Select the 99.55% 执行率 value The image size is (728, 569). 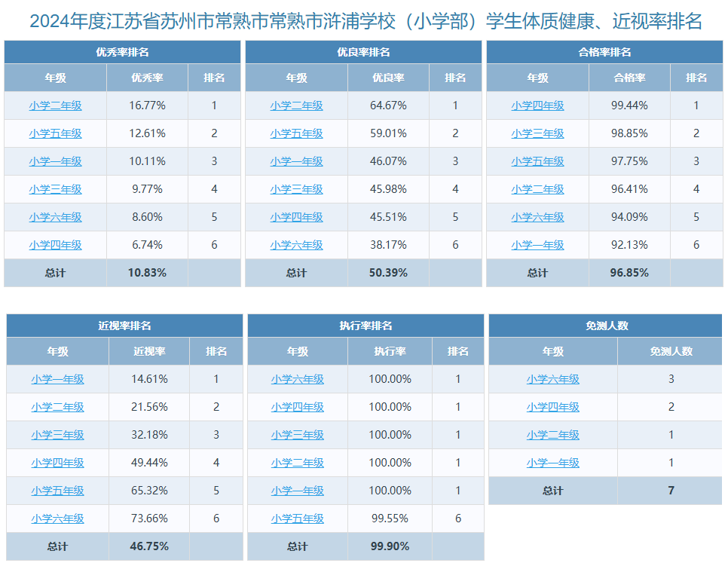[x=390, y=519]
